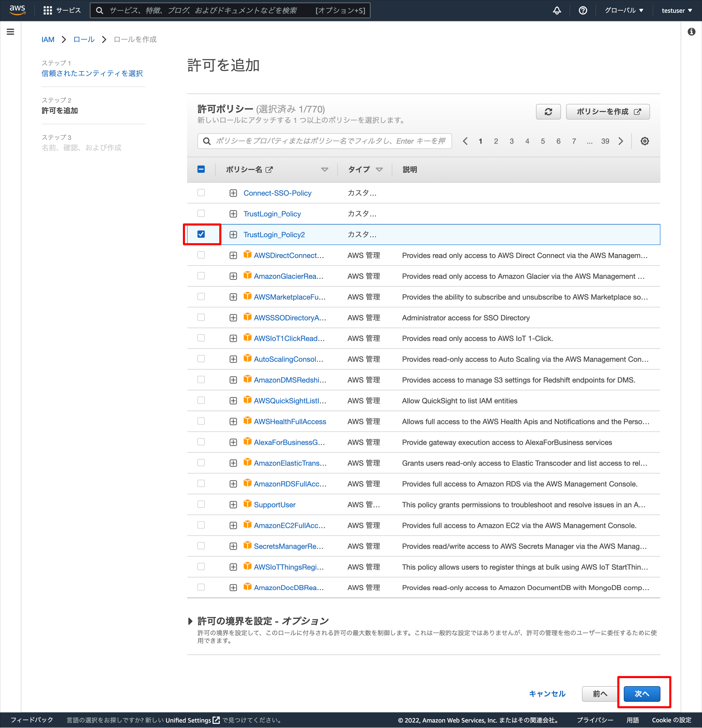The height and width of the screenshot is (728, 702).
Task: Check the AWSDirectConnect policy checkbox
Action: [x=201, y=255]
